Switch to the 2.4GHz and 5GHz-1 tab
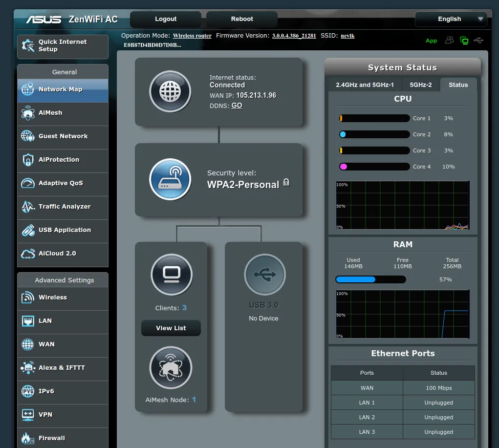499x448 pixels. click(x=365, y=85)
